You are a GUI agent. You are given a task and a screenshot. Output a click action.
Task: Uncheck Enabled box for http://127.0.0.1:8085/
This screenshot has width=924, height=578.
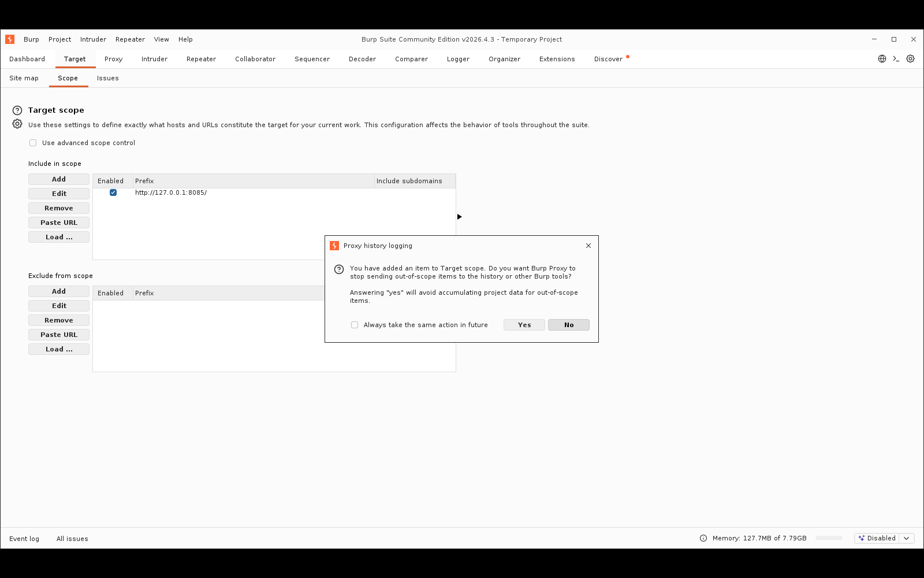point(113,192)
